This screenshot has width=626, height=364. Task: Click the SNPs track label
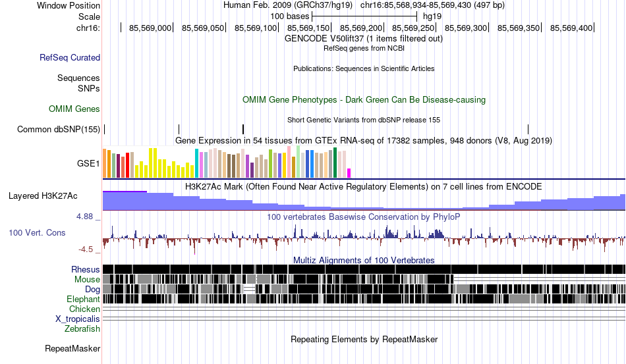pos(89,88)
